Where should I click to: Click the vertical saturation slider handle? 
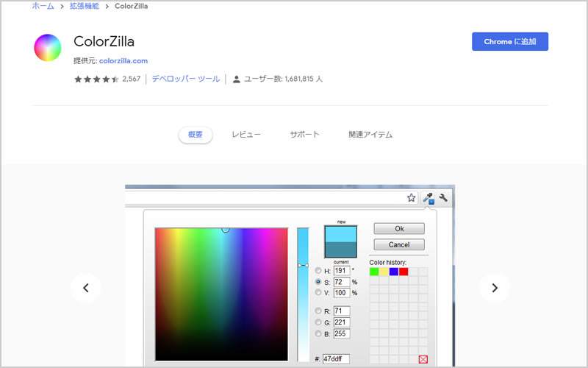coord(303,266)
